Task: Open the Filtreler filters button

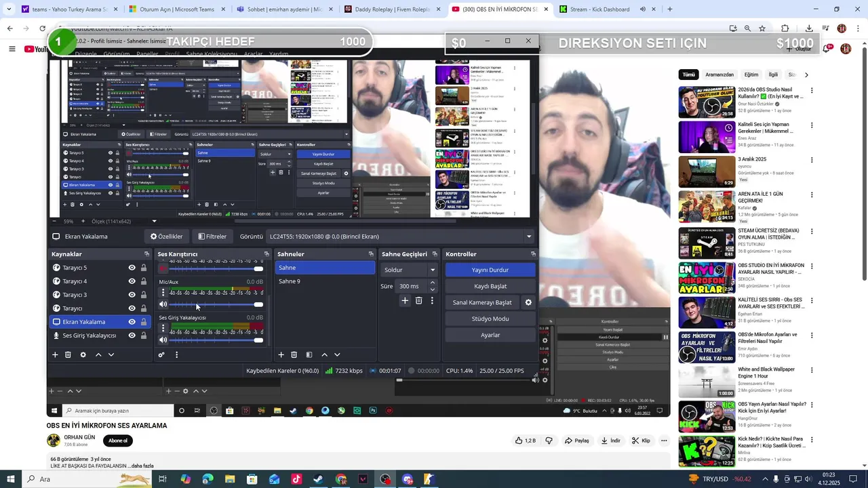Action: tap(212, 237)
